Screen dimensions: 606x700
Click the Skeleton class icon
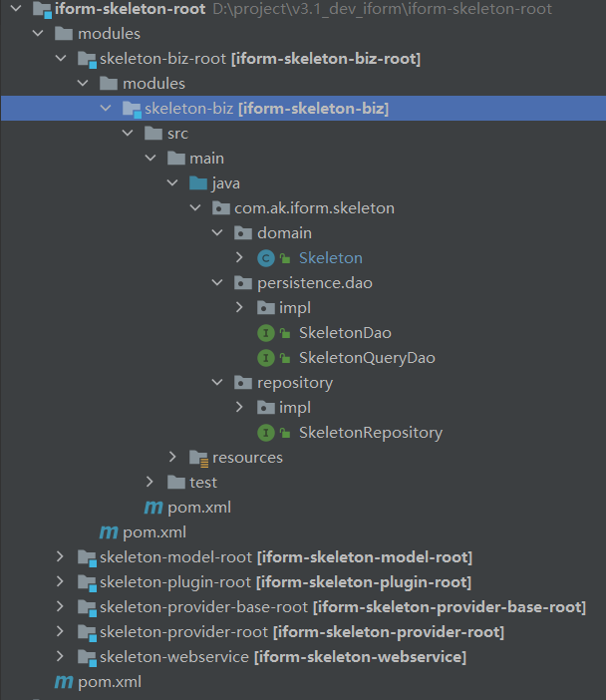pyautogui.click(x=265, y=258)
